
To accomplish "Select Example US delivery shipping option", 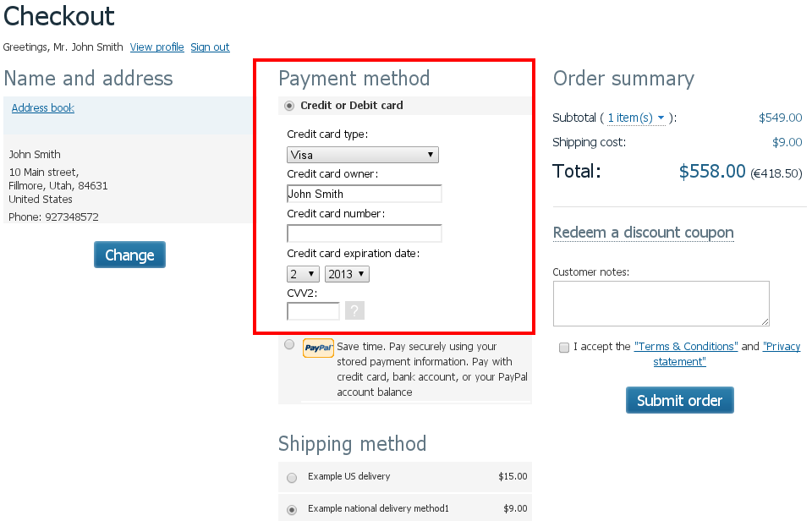I will click(292, 478).
